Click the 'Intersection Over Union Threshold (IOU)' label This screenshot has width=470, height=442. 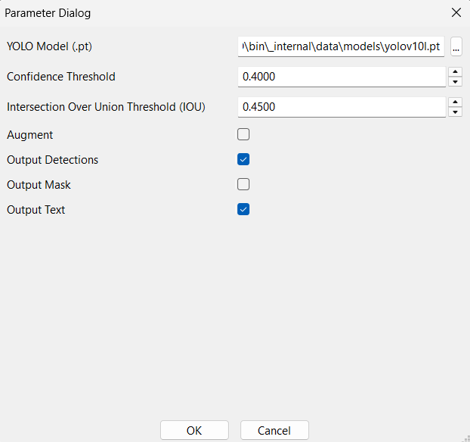pyautogui.click(x=106, y=107)
